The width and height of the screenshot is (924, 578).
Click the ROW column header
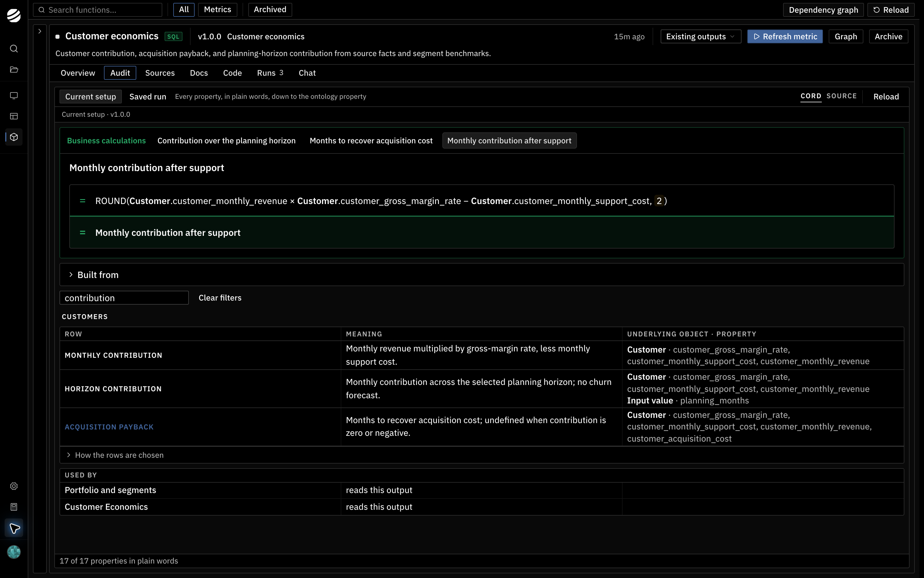click(73, 334)
